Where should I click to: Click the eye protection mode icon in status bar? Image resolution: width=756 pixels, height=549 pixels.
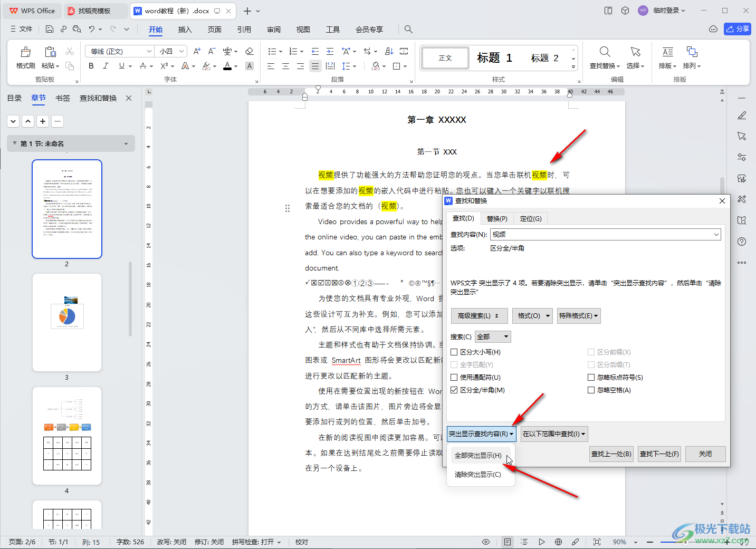(x=486, y=542)
